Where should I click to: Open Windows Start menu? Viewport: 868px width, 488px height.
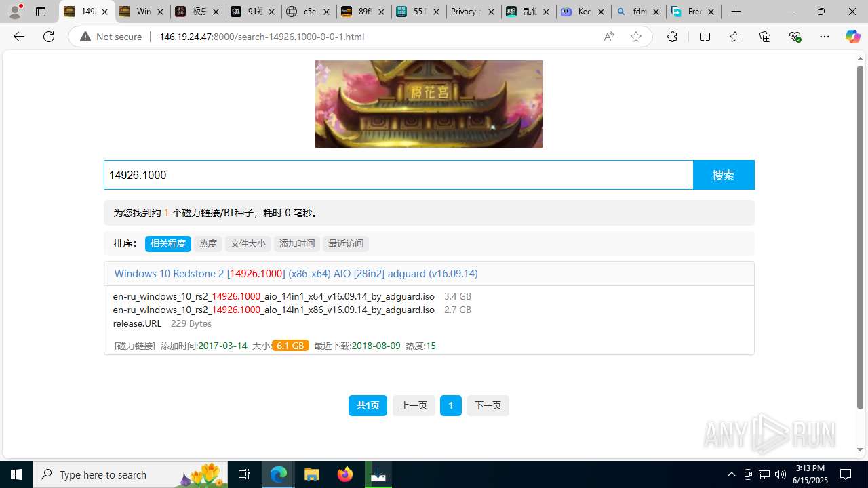16,474
